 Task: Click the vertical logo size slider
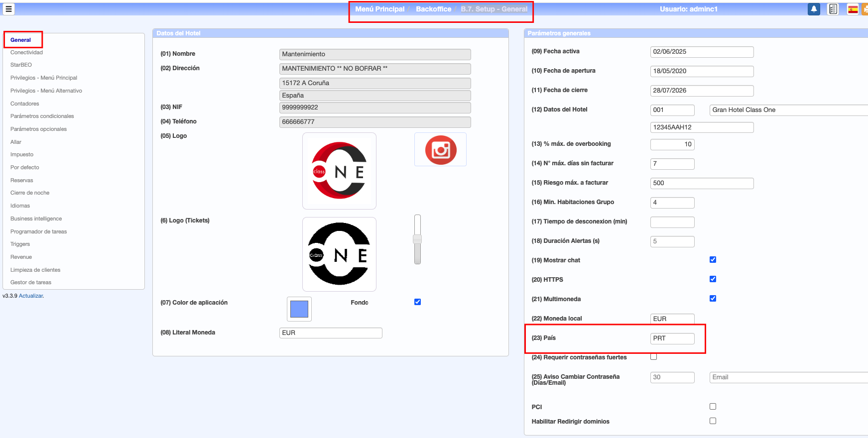(417, 239)
